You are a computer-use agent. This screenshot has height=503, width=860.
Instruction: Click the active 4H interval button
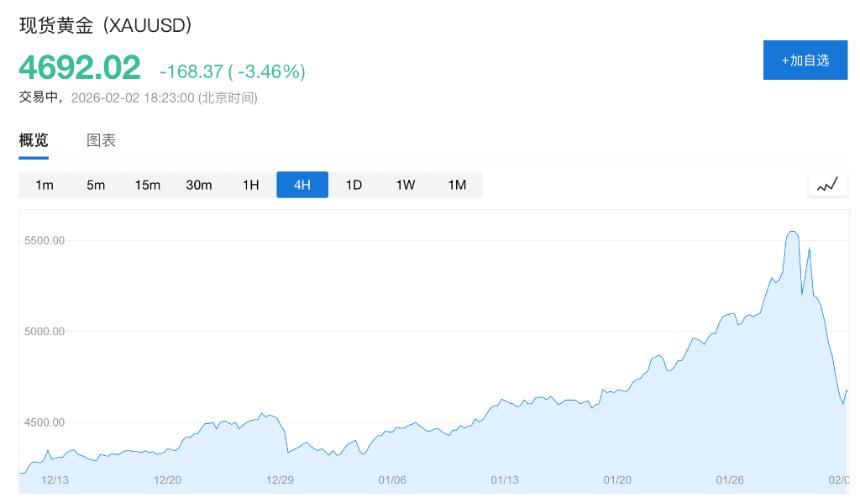302,185
